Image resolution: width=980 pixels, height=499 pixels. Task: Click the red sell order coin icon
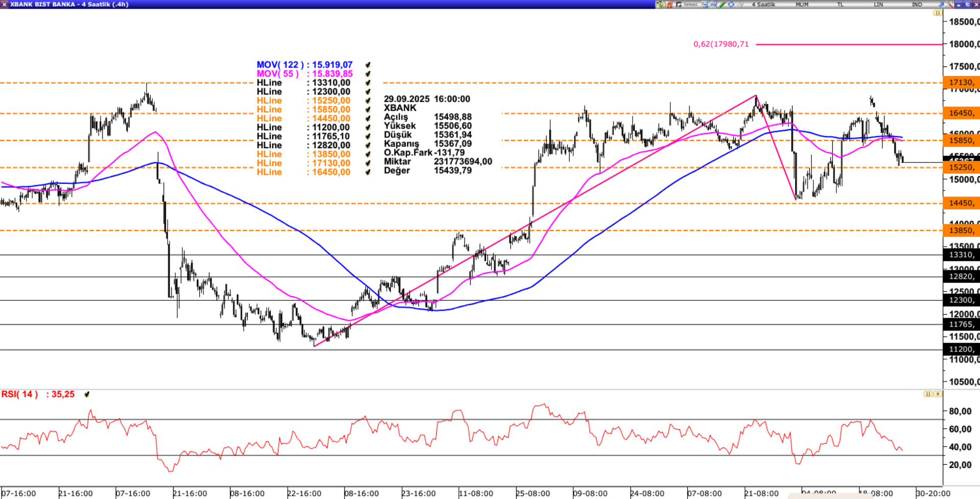coord(669,5)
